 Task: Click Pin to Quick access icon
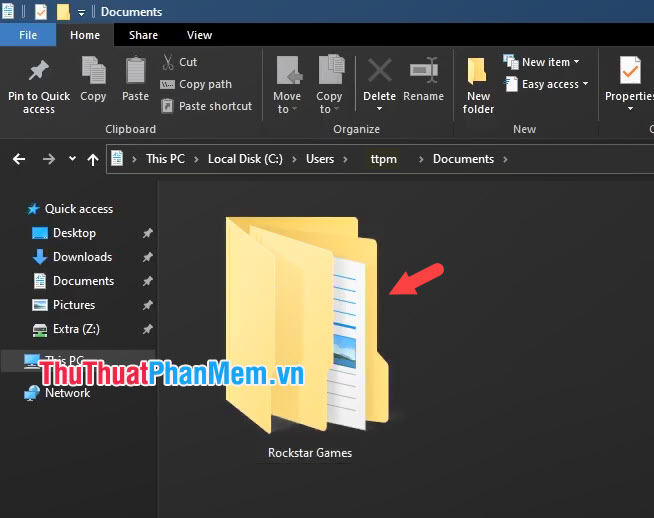click(x=39, y=70)
